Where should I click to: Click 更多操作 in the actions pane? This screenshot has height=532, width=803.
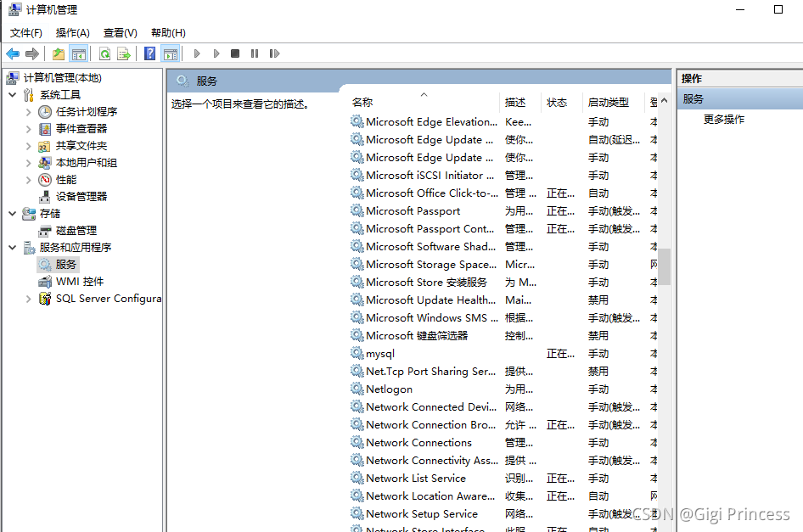click(x=723, y=120)
